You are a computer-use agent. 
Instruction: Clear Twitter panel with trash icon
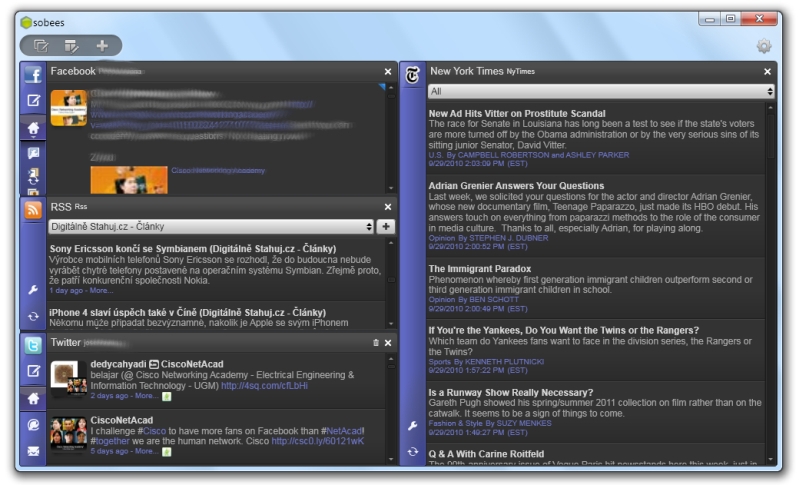click(376, 343)
